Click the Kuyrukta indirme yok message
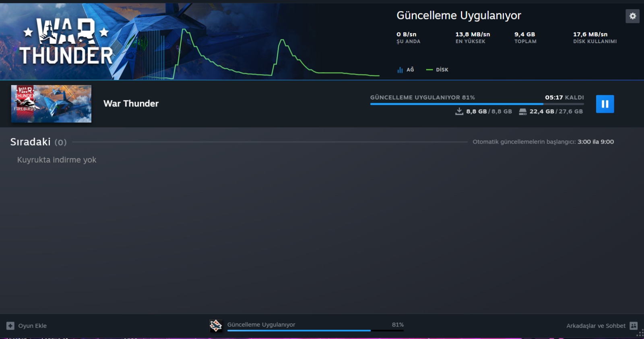Screen dimensions: 644x339 click(57, 160)
